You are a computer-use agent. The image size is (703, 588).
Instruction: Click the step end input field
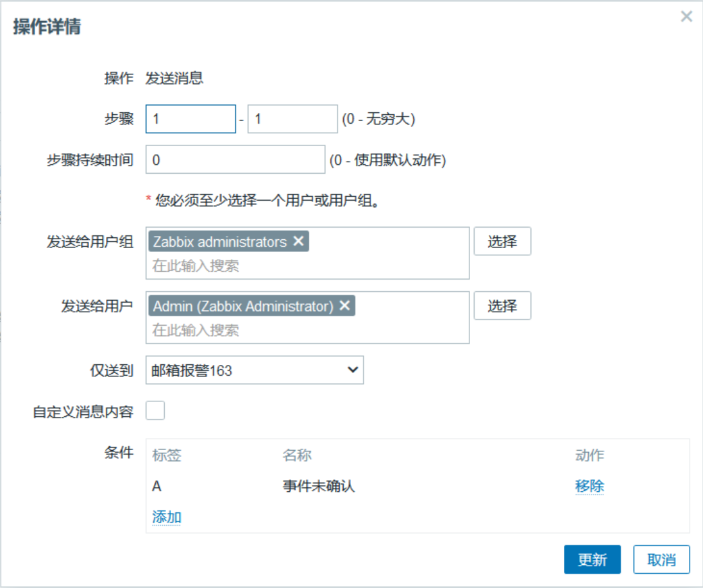(292, 119)
